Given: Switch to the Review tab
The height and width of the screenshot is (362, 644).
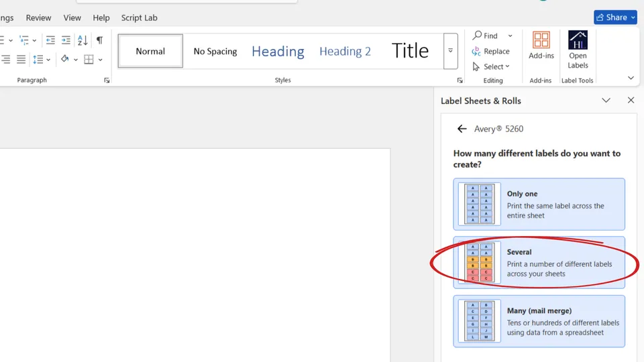Looking at the screenshot, I should click(38, 17).
